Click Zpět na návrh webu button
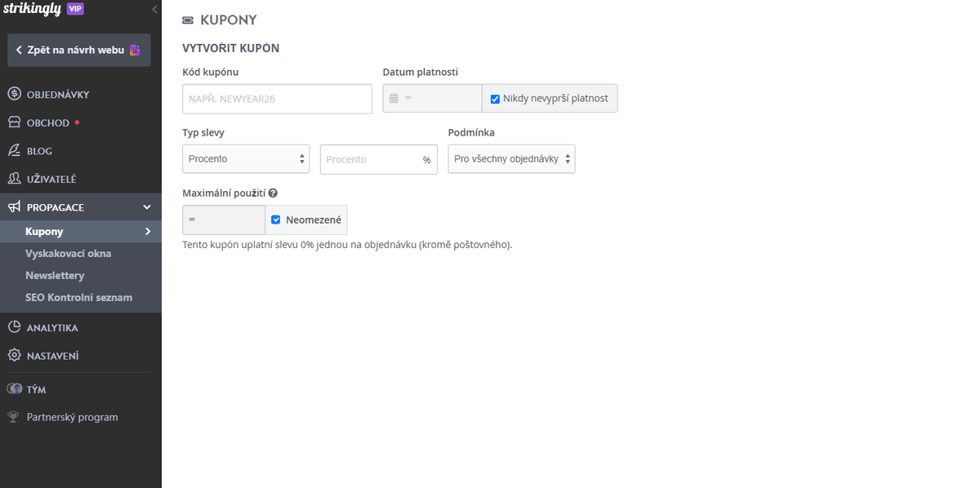Screen dimensions: 980x488 [x=79, y=50]
